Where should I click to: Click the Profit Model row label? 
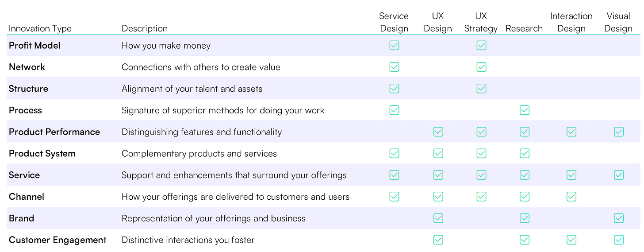pos(34,45)
